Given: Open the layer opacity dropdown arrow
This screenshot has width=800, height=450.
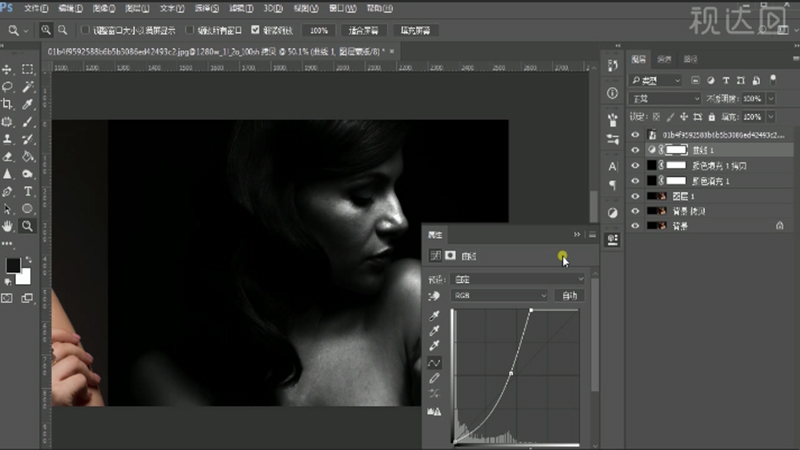Looking at the screenshot, I should (x=771, y=98).
